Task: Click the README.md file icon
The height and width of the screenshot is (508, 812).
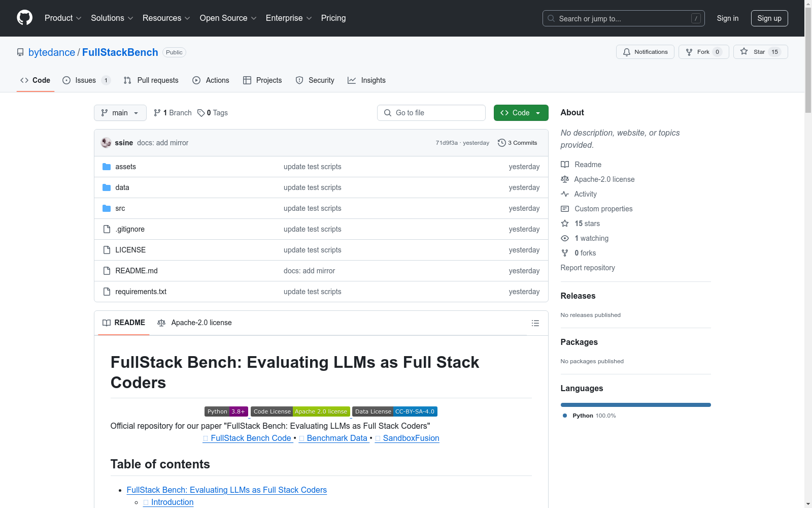Action: [107, 271]
